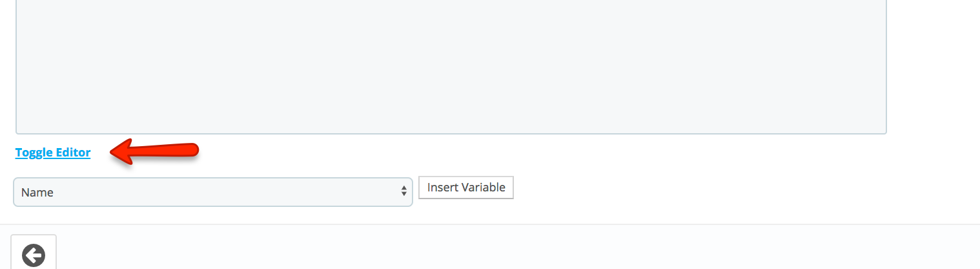This screenshot has width=980, height=269.
Task: Click the empty gray editor area
Action: [x=451, y=66]
